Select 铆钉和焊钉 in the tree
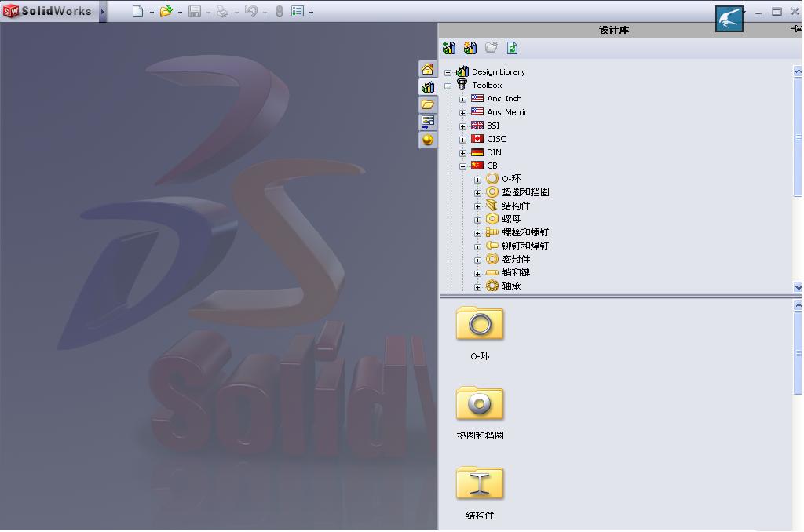This screenshot has height=532, width=804. click(x=525, y=246)
